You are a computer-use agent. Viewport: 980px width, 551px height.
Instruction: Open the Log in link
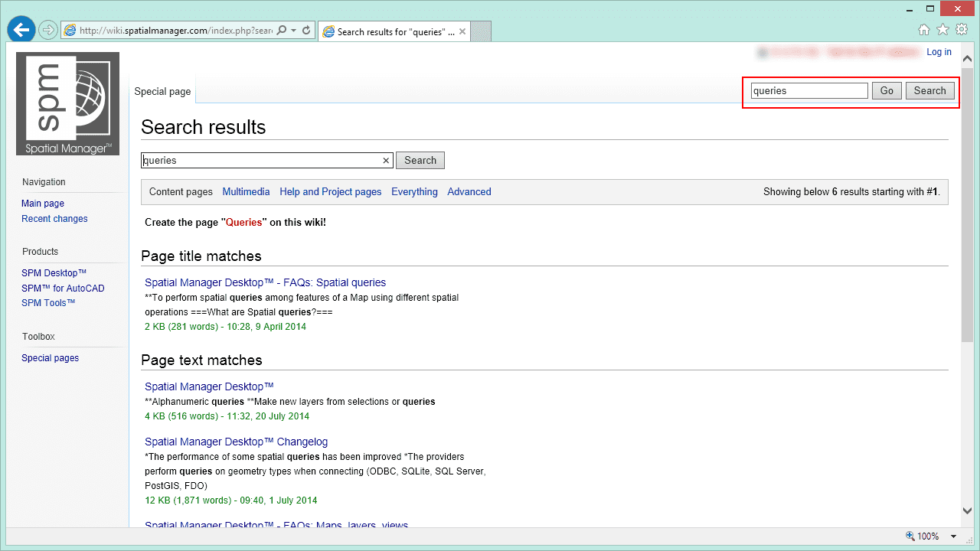(x=939, y=52)
